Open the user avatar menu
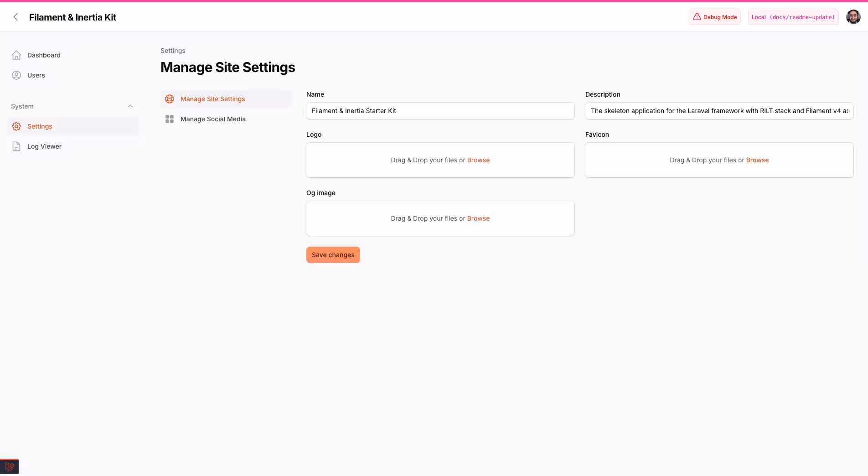This screenshot has width=868, height=476. click(853, 17)
